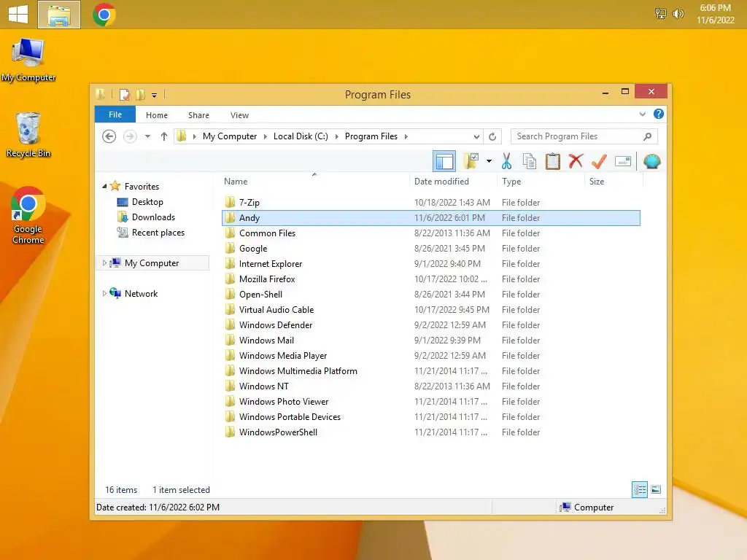Click the Search Program Files box

[x=584, y=136]
